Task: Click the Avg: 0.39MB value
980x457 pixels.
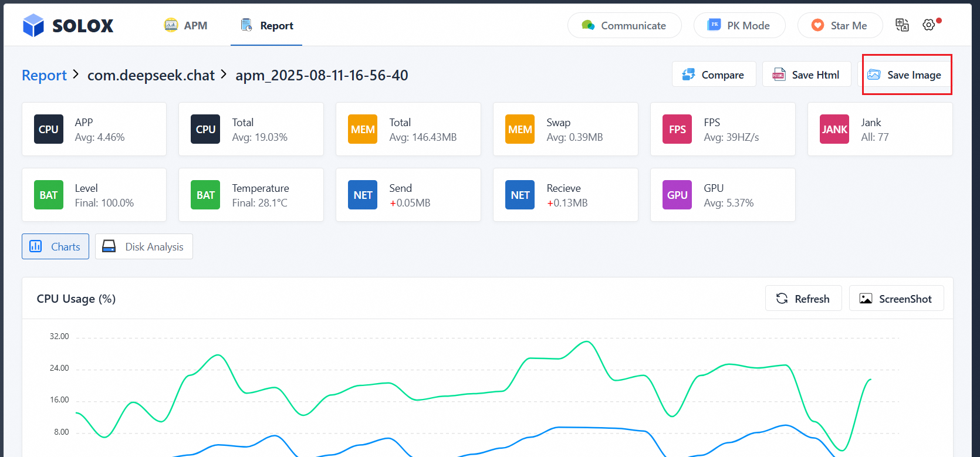Action: [x=575, y=137]
